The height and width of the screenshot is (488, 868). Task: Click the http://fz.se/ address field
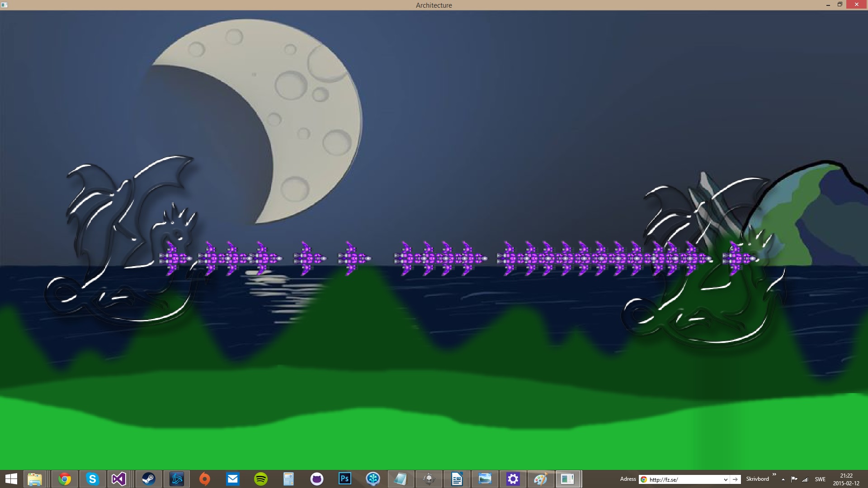684,480
